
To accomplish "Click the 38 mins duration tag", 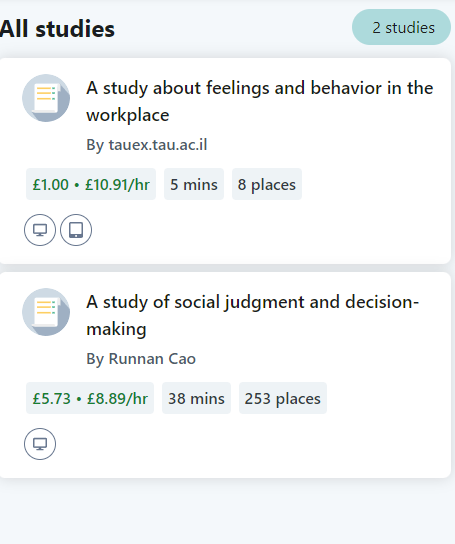I will click(196, 398).
